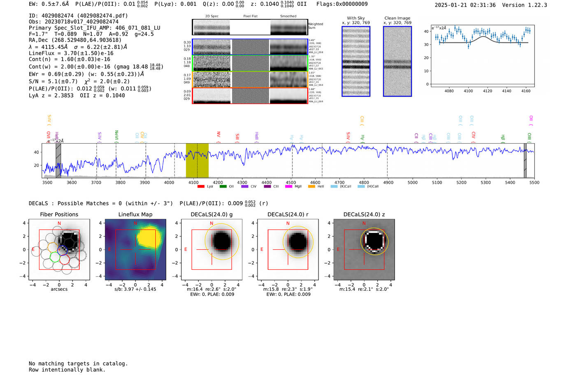Click the m:16.4 re:2.6" caption under g image

click(x=211, y=289)
